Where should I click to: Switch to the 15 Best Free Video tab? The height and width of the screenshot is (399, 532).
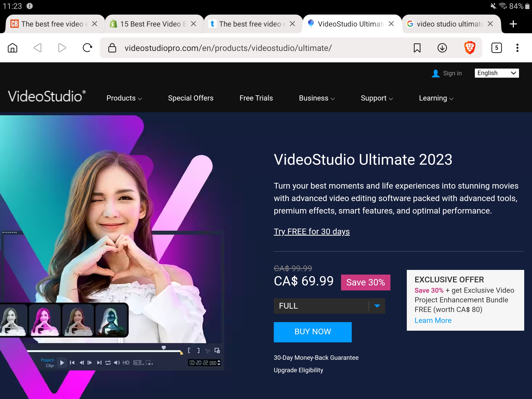pyautogui.click(x=151, y=24)
